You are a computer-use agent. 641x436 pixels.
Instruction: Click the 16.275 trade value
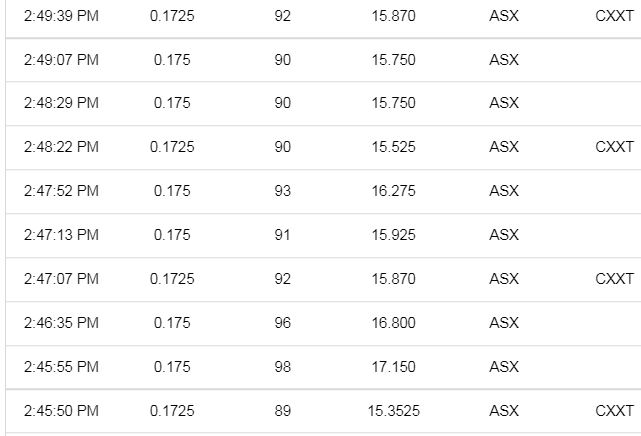[393, 191]
